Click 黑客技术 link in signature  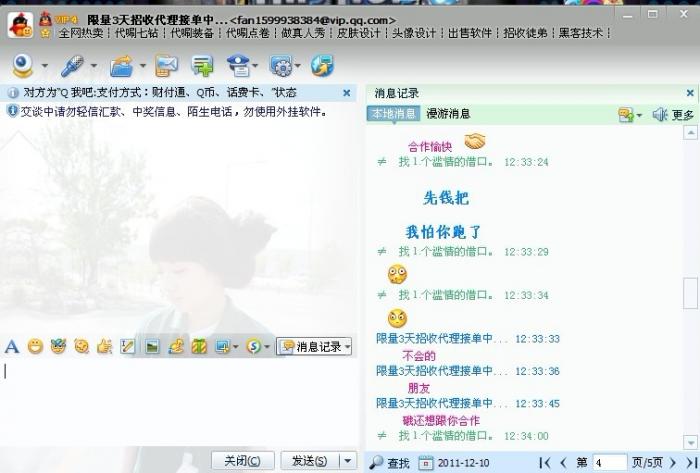pyautogui.click(x=580, y=33)
